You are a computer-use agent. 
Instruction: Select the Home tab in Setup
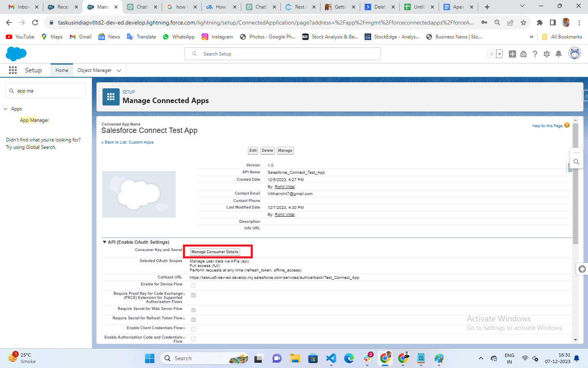click(x=62, y=70)
